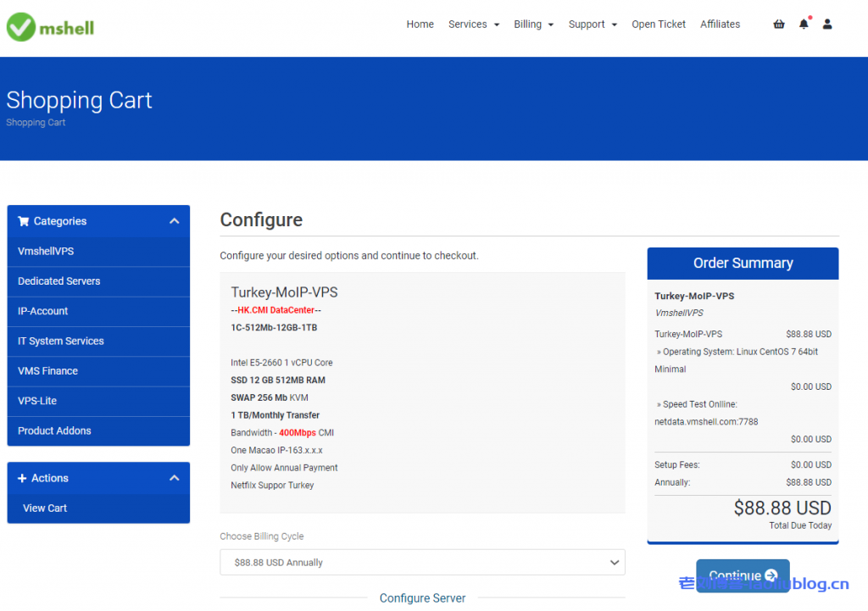Open the notifications bell icon
868x611 pixels.
tap(804, 25)
